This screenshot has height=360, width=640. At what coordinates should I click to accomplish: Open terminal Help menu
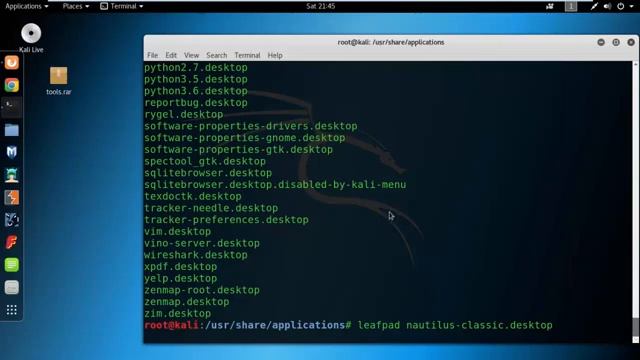click(275, 55)
